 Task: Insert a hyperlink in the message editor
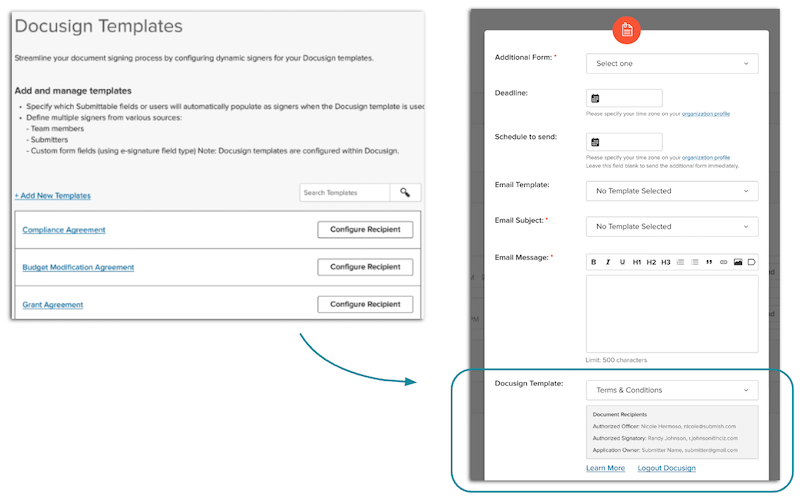(x=723, y=262)
